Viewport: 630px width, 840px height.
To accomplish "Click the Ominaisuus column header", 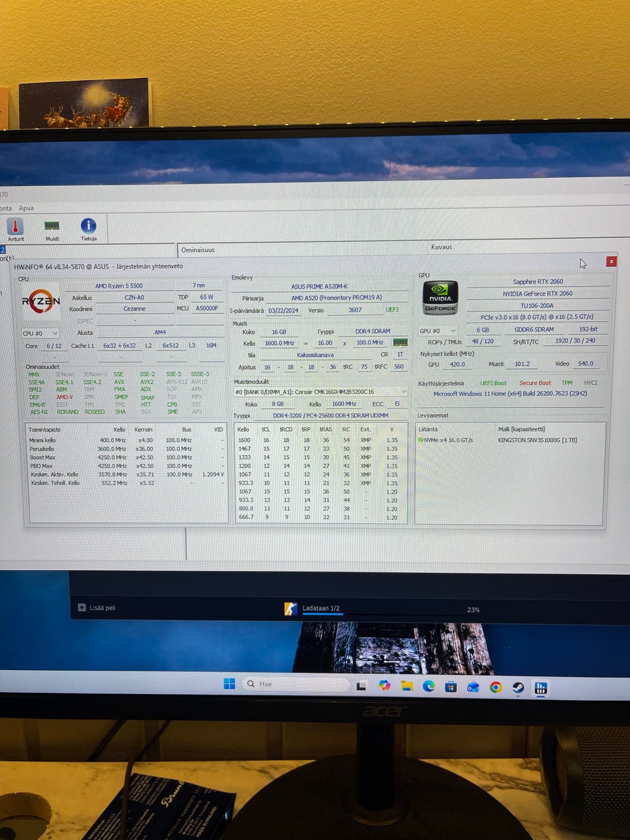I will [x=198, y=250].
